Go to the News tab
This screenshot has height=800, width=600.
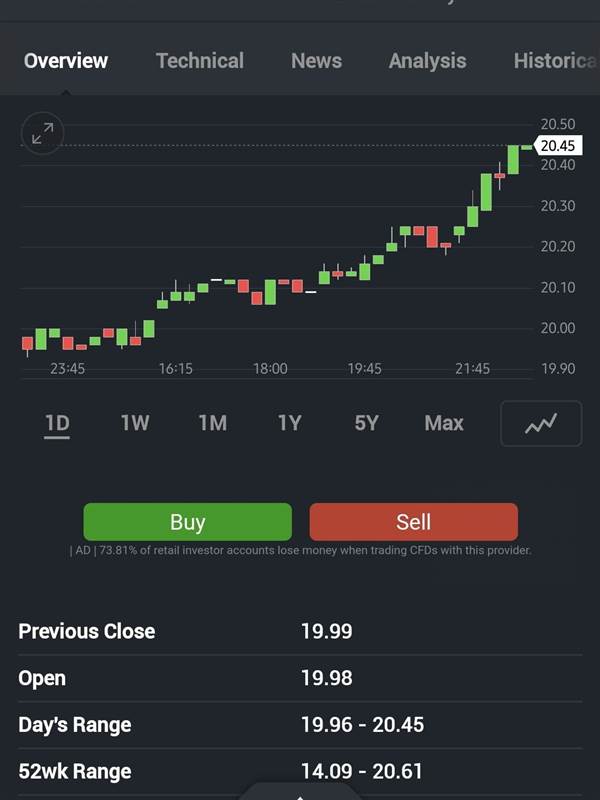click(x=316, y=61)
